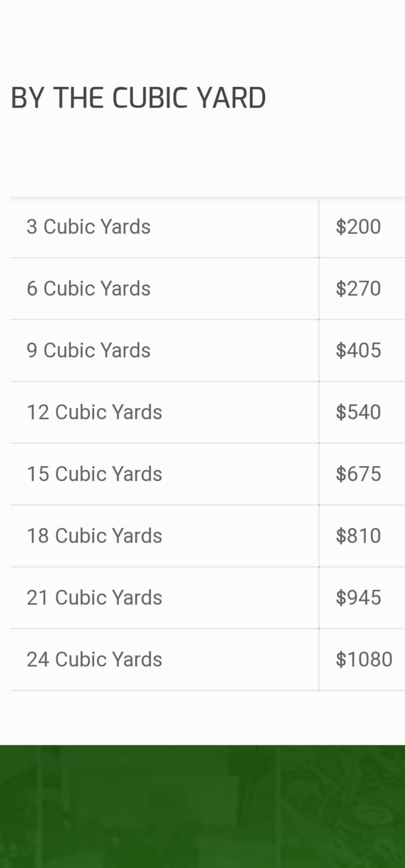Click blank space between table and green banner
This screenshot has height=868, width=405.
pyautogui.click(x=202, y=718)
